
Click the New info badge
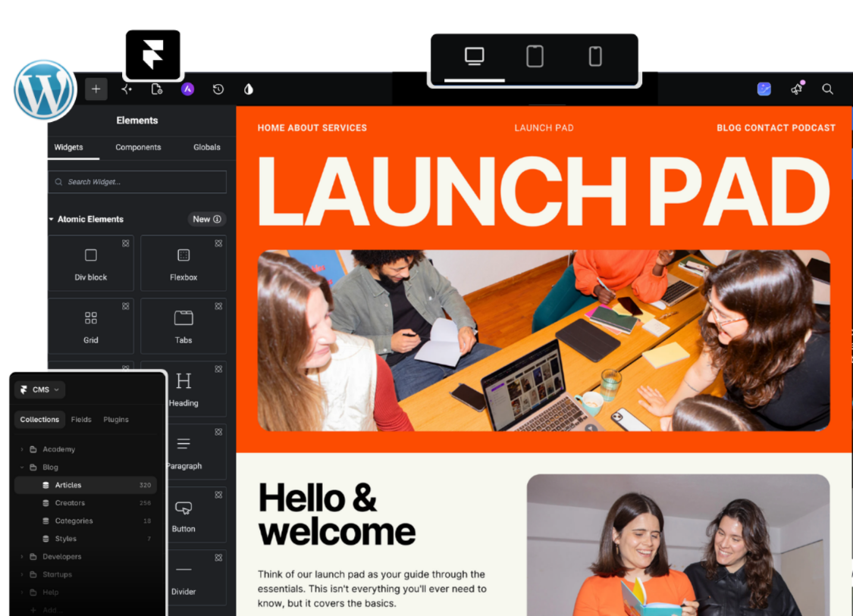pyautogui.click(x=207, y=219)
